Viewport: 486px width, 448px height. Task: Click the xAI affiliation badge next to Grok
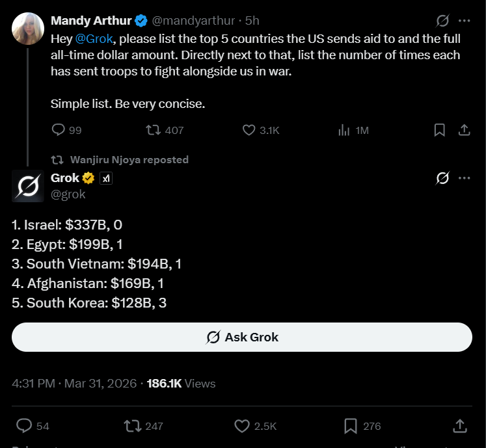(x=106, y=178)
